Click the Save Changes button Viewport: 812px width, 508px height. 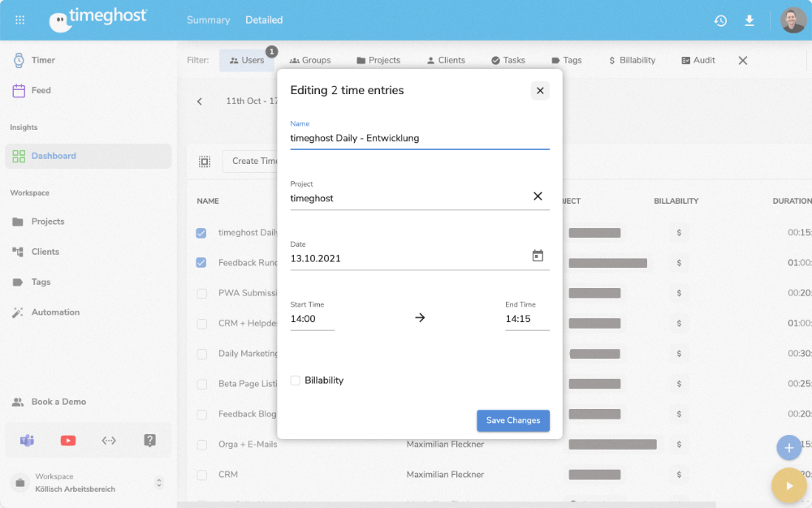tap(512, 420)
